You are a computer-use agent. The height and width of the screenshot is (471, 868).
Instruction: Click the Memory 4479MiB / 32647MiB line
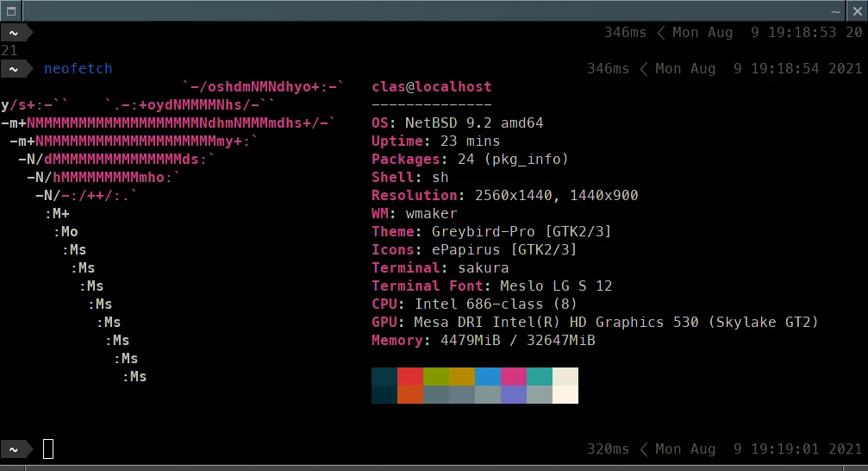[x=484, y=340]
